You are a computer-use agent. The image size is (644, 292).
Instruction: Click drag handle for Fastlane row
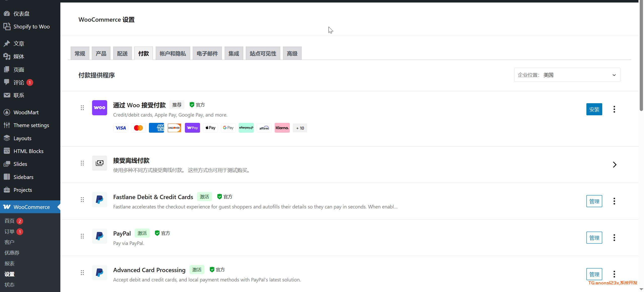[82, 200]
